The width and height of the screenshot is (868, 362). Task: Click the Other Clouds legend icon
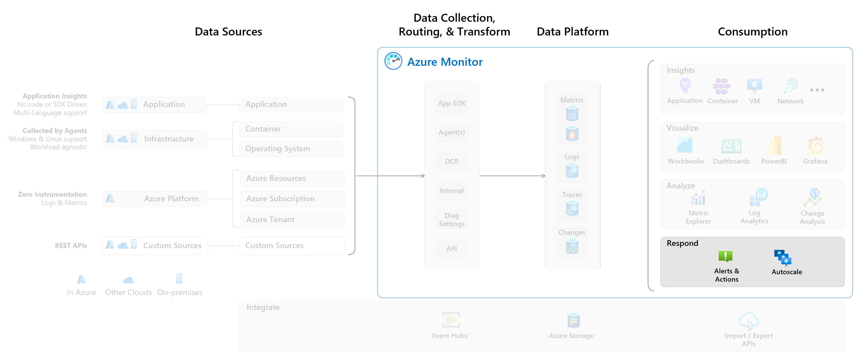tap(128, 280)
